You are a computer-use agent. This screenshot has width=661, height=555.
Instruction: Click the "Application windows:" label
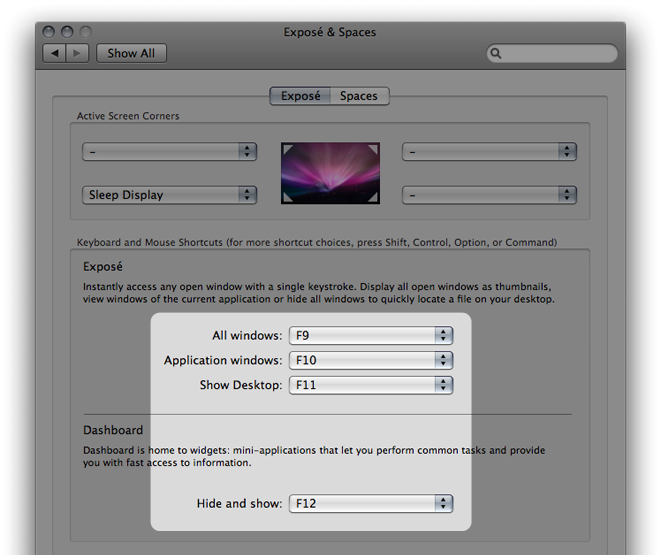pyautogui.click(x=223, y=361)
